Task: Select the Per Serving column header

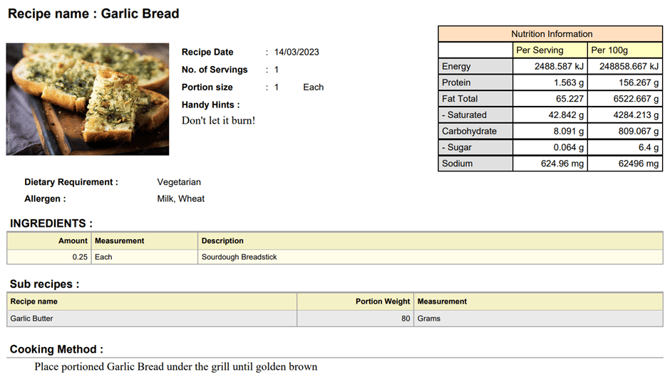Action: coord(550,50)
